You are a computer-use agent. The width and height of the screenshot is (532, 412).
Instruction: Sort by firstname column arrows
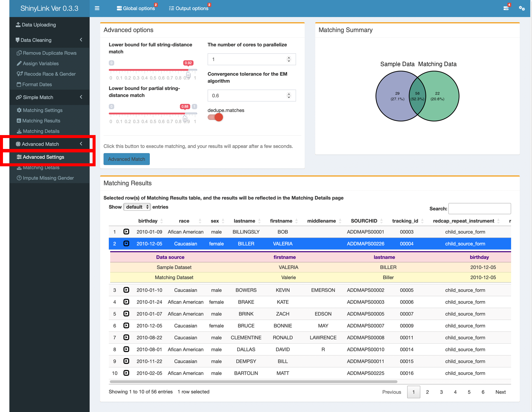[x=296, y=221]
